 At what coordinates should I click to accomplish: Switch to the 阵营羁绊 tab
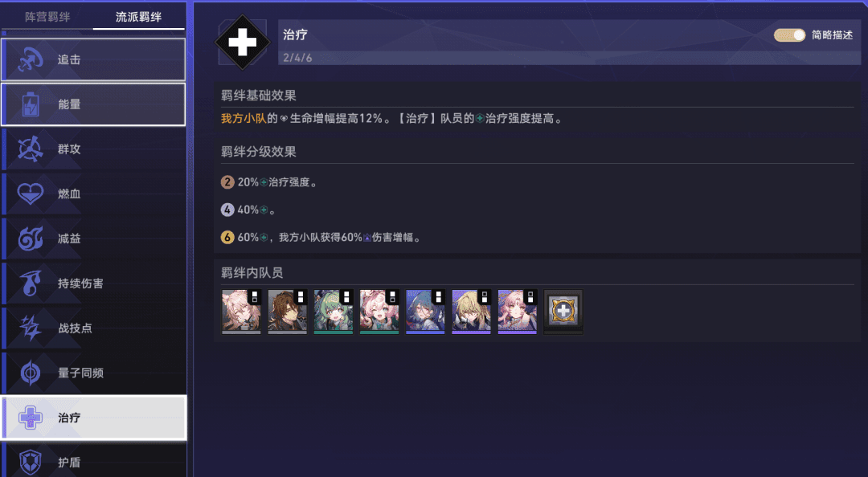click(x=47, y=17)
